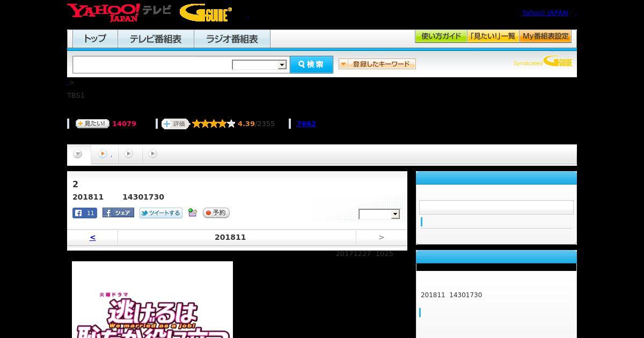Viewport: 644px width, 338px height.
Task: Click the 検索 search button
Action: point(311,64)
